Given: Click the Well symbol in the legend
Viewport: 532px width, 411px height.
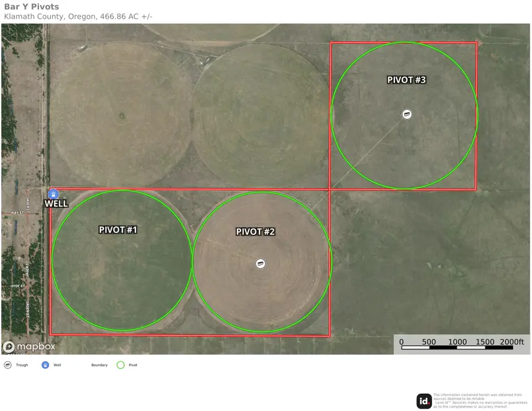Looking at the screenshot, I should (45, 365).
